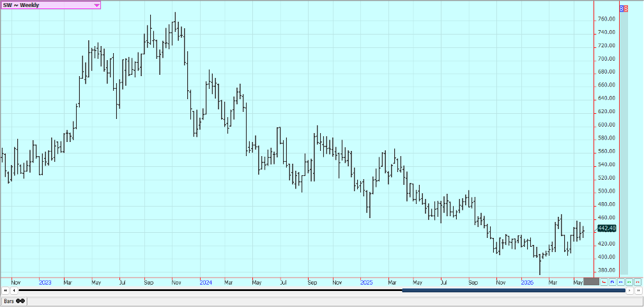This screenshot has height=307, width=644.
Task: Jump to the chart start with double-left arrow
Action: click(5, 290)
